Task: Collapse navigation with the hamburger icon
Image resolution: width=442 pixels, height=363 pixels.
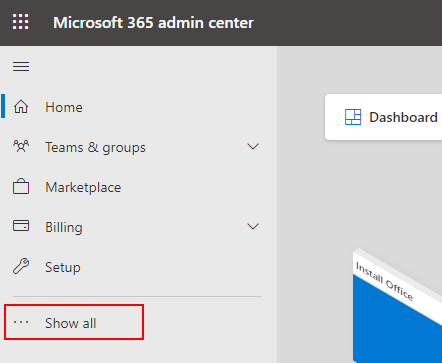Action: [21, 67]
